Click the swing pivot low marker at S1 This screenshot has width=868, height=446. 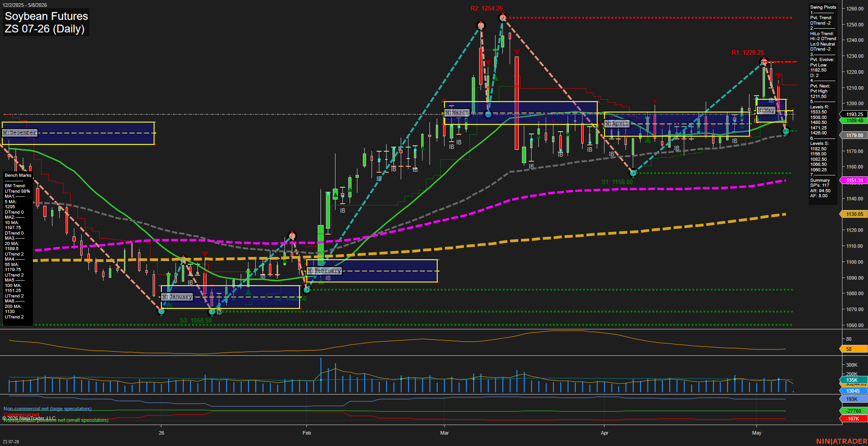click(633, 173)
